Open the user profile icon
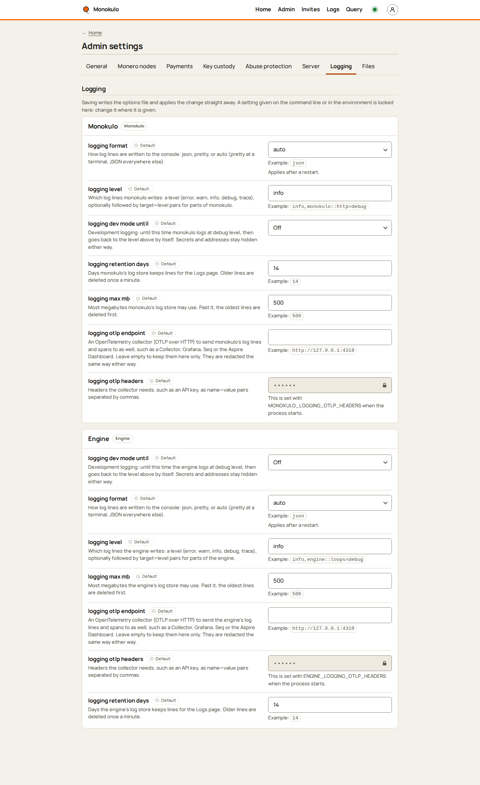 [392, 10]
